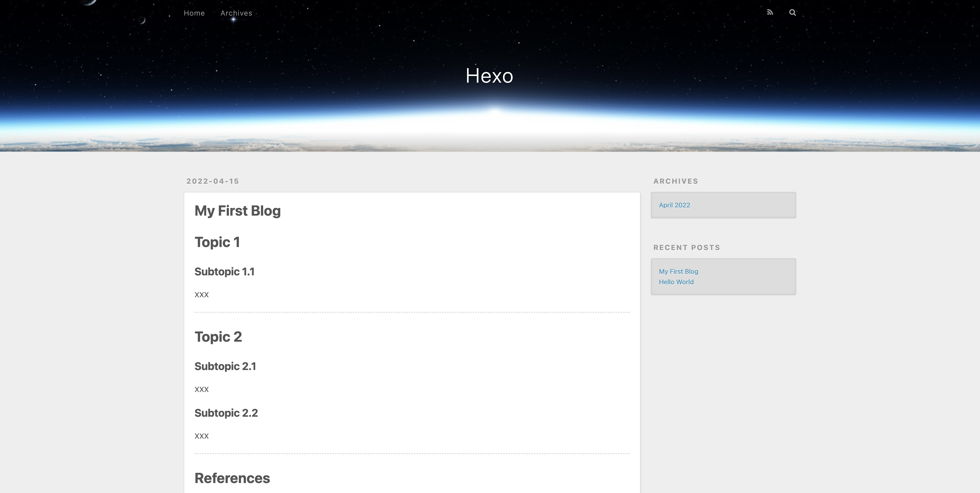Open the 2022-04-15 post date link
Viewport: 980px width, 493px height.
pos(213,181)
